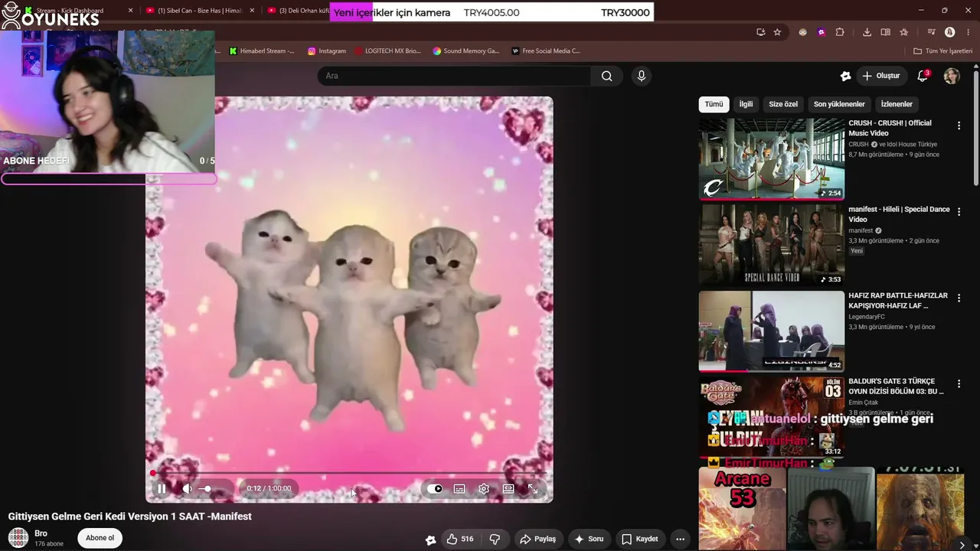Open the manifest - Hileli video thumbnail
The height and width of the screenshot is (551, 980).
772,245
